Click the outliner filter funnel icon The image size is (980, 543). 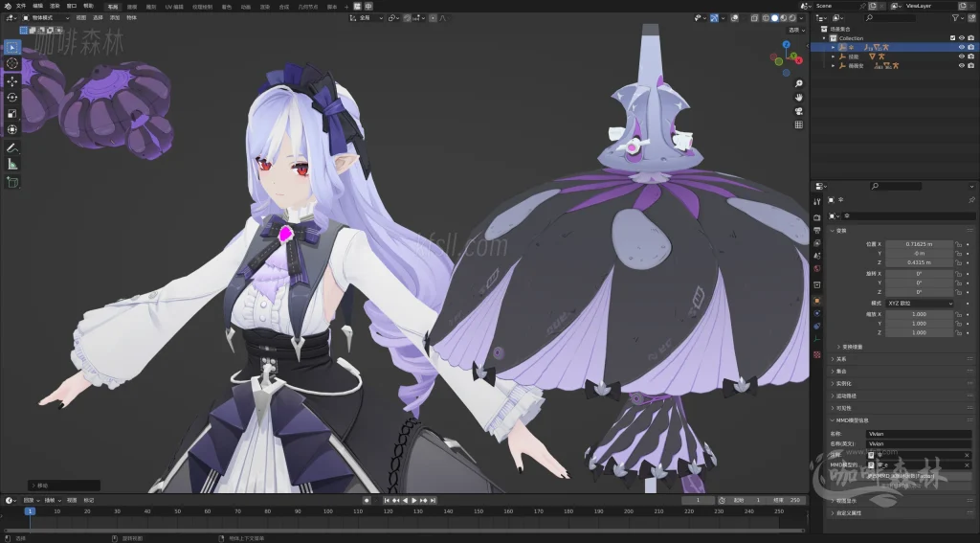pos(956,18)
